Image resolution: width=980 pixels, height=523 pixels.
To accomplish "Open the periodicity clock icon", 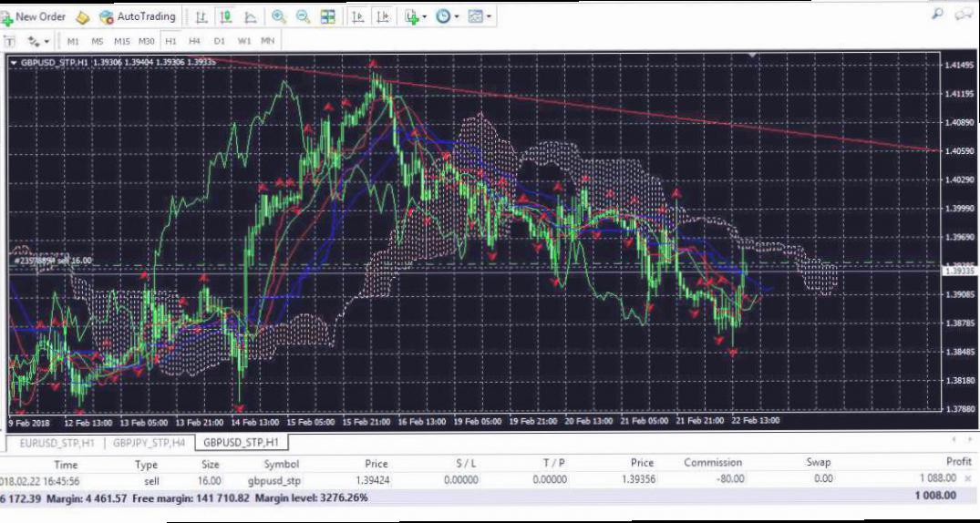I will click(x=442, y=17).
